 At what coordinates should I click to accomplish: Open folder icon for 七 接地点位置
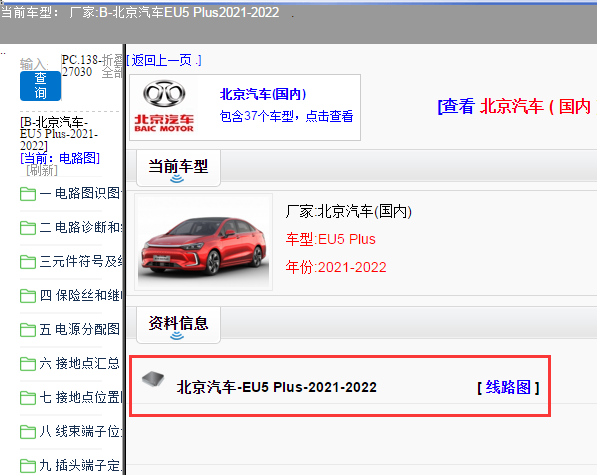[28, 398]
